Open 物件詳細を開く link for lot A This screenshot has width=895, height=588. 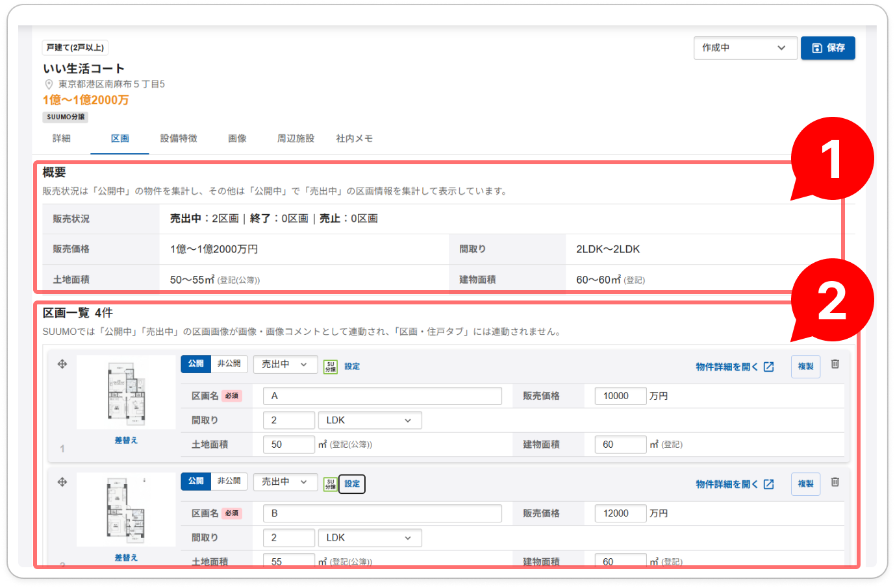click(x=735, y=367)
